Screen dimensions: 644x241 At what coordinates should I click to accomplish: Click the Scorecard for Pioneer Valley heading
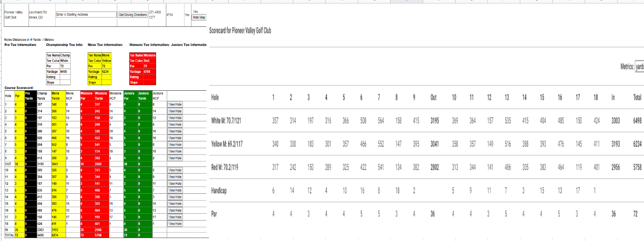pos(240,31)
